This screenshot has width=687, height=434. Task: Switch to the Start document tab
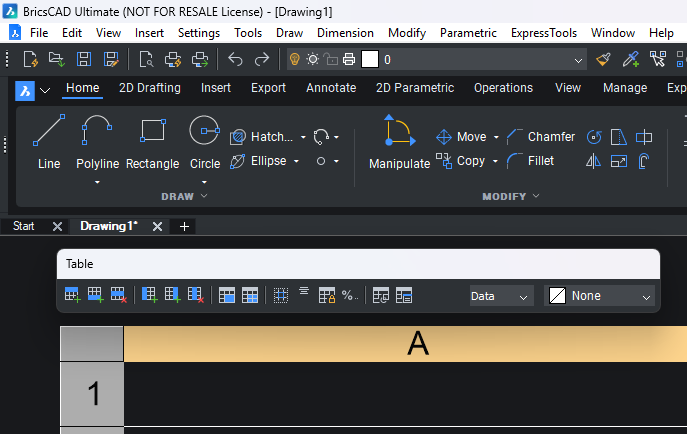(x=24, y=226)
